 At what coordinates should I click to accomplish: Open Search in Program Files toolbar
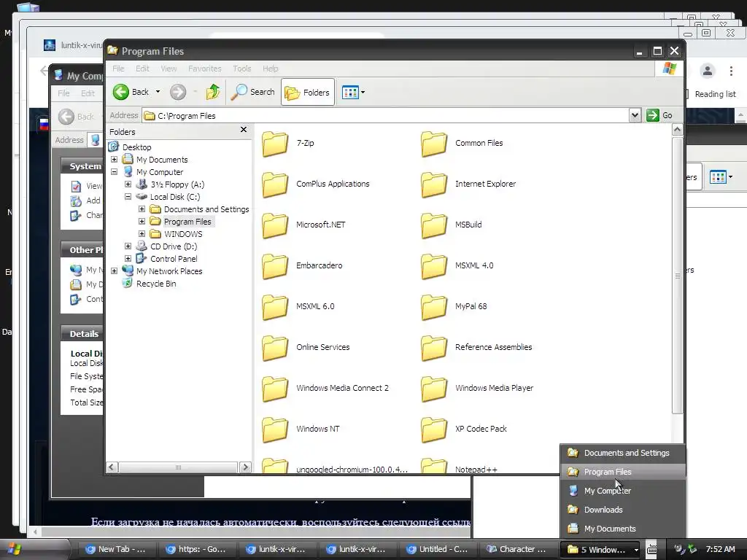[253, 92]
